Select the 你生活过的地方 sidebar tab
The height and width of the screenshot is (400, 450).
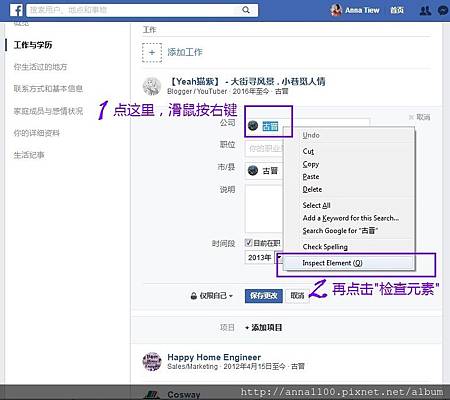[40, 67]
